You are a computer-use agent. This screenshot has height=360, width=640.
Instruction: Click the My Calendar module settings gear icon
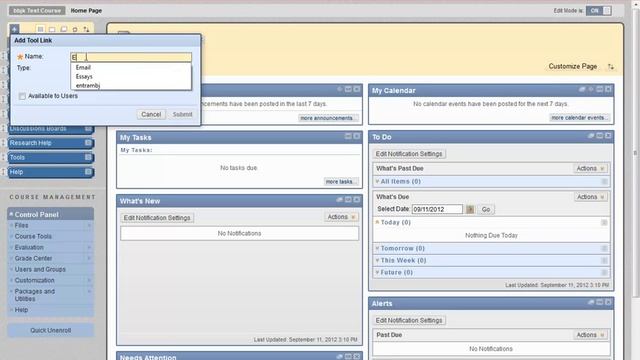click(591, 89)
